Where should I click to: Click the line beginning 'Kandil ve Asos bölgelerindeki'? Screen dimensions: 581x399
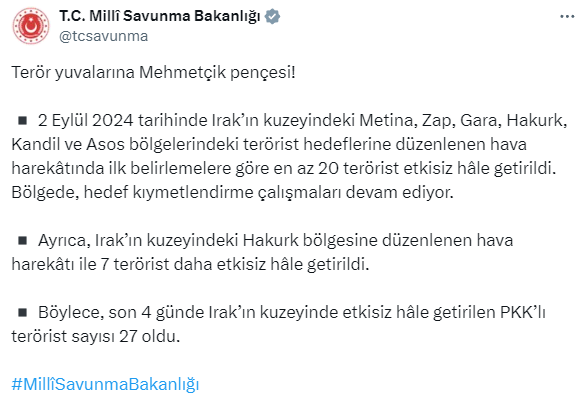click(x=269, y=144)
